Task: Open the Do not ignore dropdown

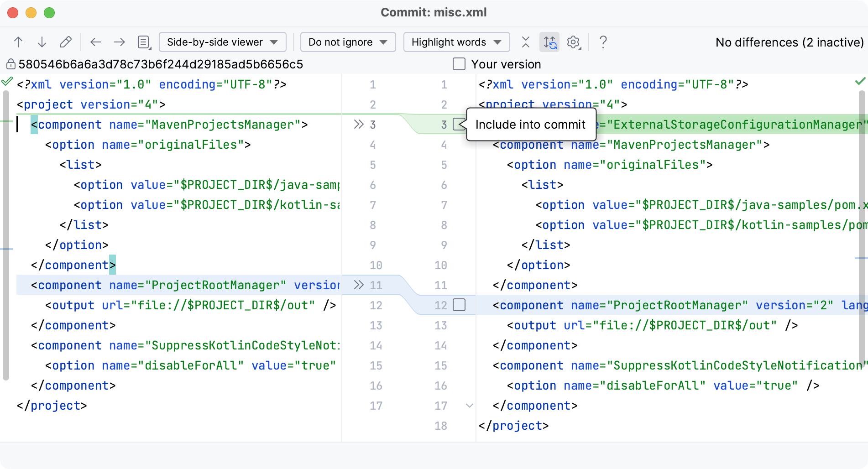Action: point(348,42)
